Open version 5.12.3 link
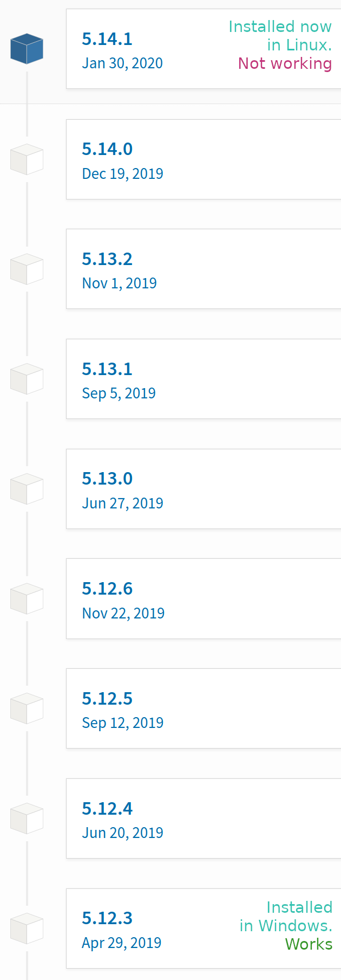The width and height of the screenshot is (341, 980). pos(107,918)
